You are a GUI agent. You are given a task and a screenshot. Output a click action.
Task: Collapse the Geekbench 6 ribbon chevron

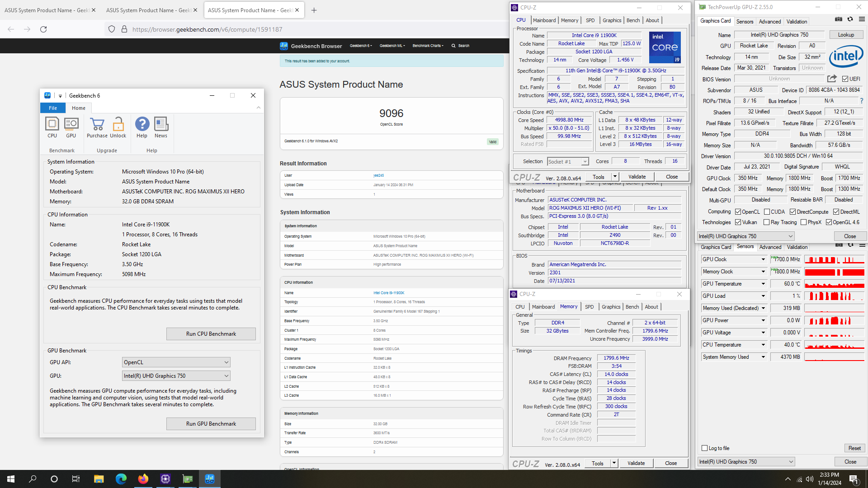(259, 108)
